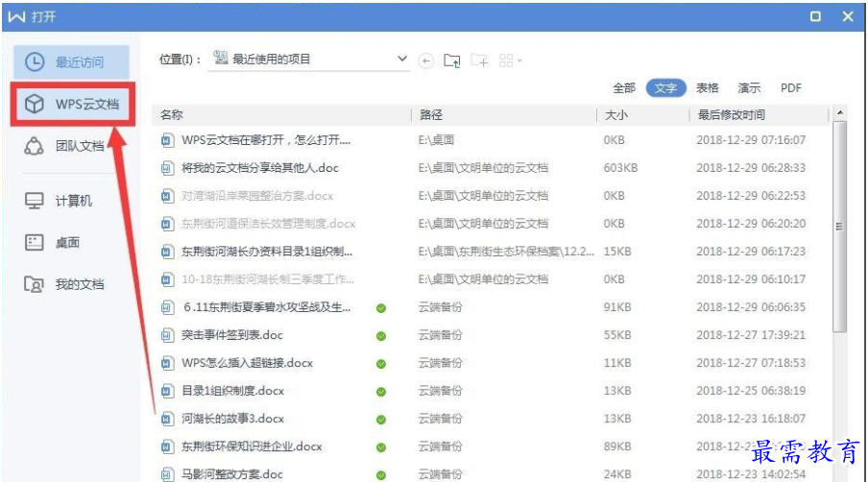Filter files by 全部
The height and width of the screenshot is (482, 868).
(x=624, y=87)
